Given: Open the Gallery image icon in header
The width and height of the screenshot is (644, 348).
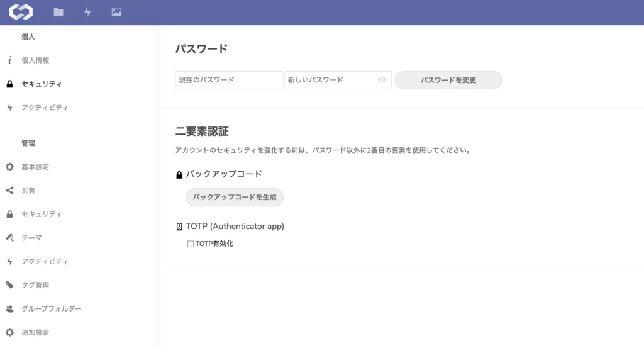Looking at the screenshot, I should pos(116,12).
